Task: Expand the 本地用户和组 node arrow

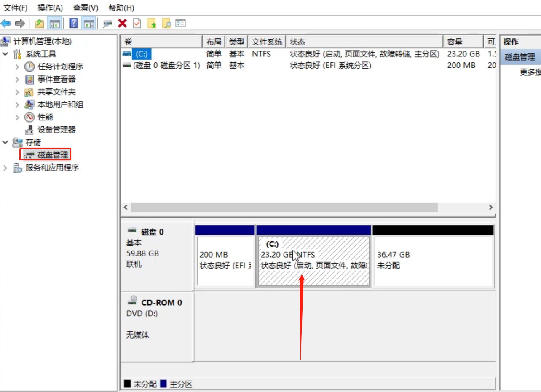Action: (x=17, y=104)
